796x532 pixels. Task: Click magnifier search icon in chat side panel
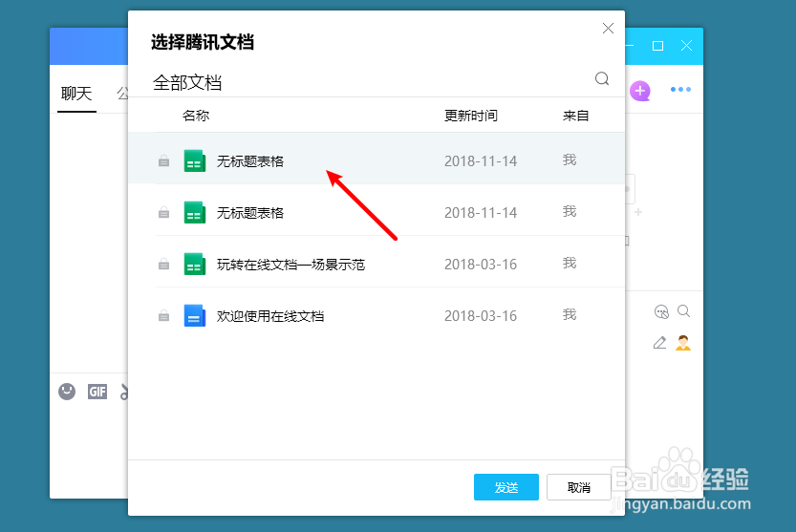(684, 311)
